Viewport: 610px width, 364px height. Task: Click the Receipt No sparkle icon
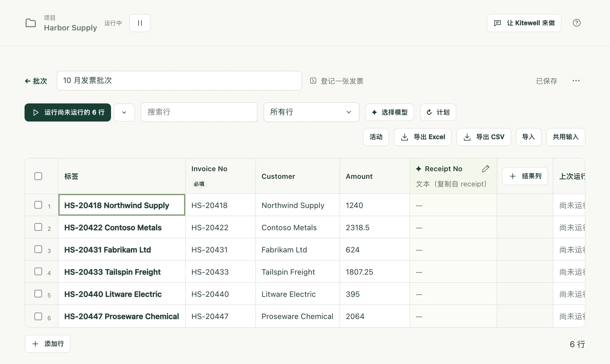click(x=419, y=169)
